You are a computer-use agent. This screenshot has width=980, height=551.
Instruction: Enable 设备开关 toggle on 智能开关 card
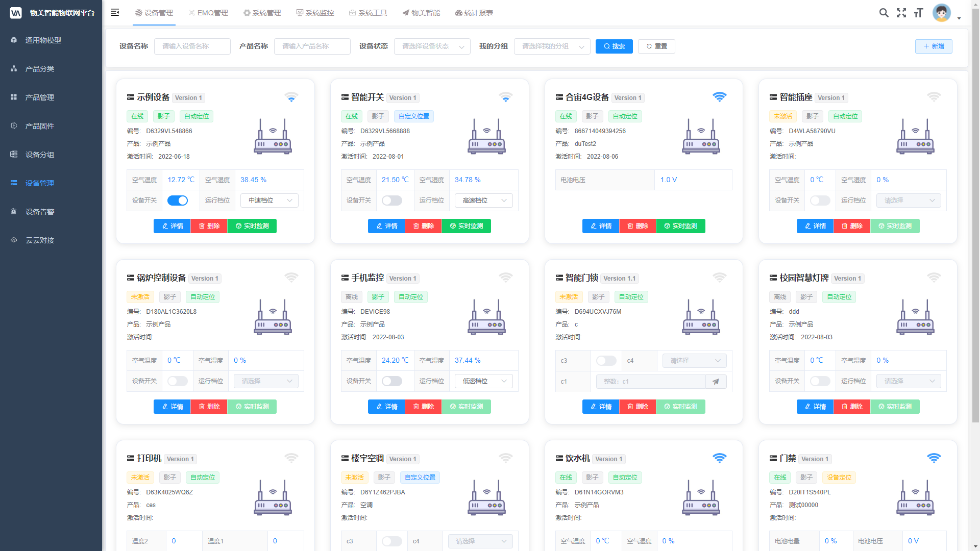[391, 201]
